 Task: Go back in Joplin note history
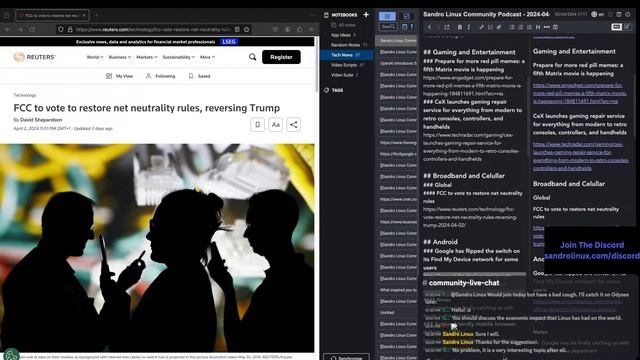pyautogui.click(x=429, y=27)
